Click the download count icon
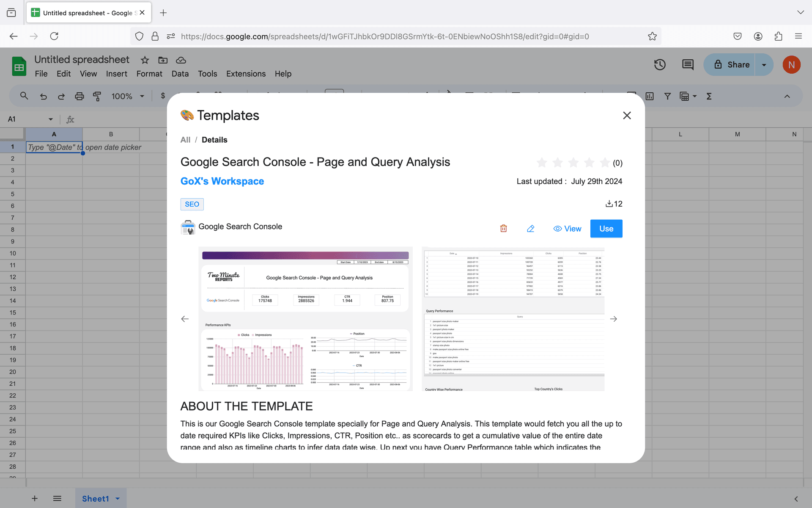The width and height of the screenshot is (812, 508). pyautogui.click(x=609, y=204)
